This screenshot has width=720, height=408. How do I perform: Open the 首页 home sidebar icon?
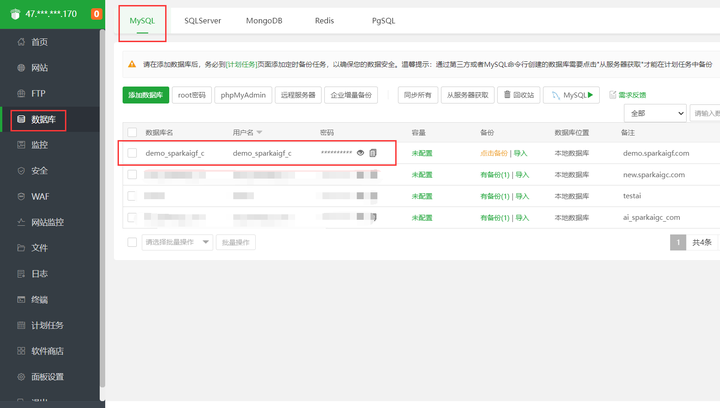(x=20, y=42)
